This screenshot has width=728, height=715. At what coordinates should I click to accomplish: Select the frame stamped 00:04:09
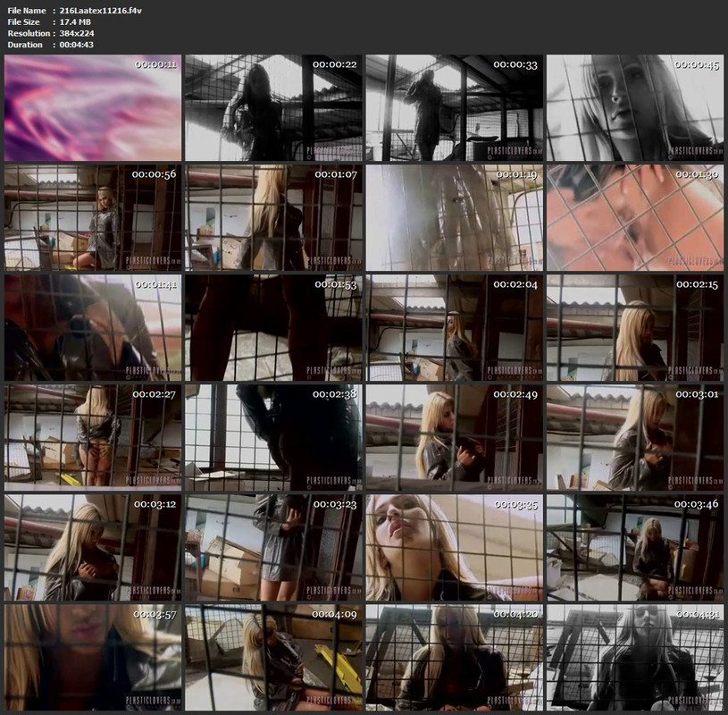point(273,658)
